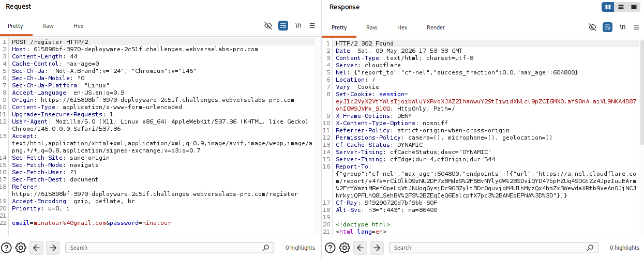The image size is (644, 259).
Task: Open Request search settings gear
Action: [x=21, y=248]
